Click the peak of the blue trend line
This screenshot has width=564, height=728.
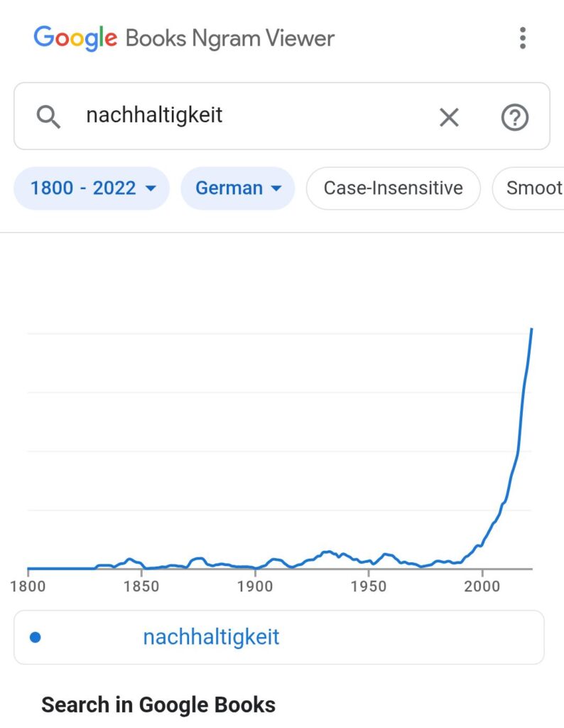pos(531,329)
